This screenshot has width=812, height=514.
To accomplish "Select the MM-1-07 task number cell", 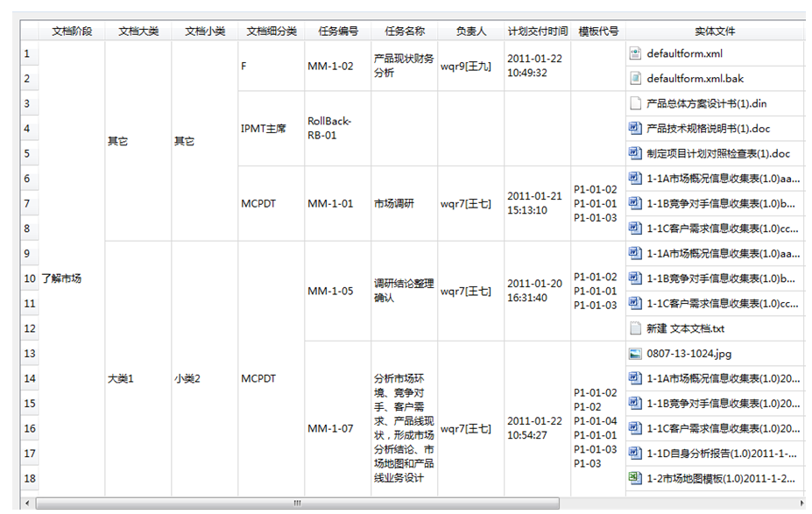I will [x=337, y=429].
